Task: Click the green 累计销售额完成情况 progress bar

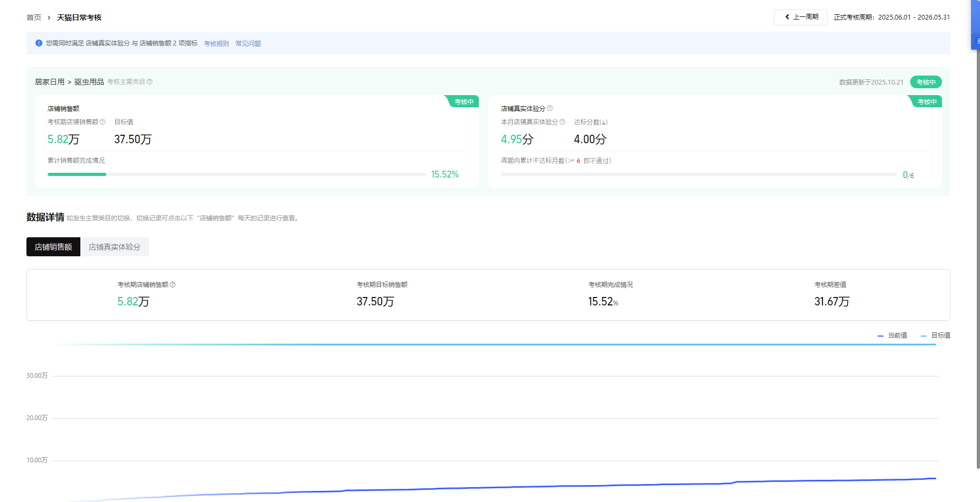Action: tap(236, 174)
